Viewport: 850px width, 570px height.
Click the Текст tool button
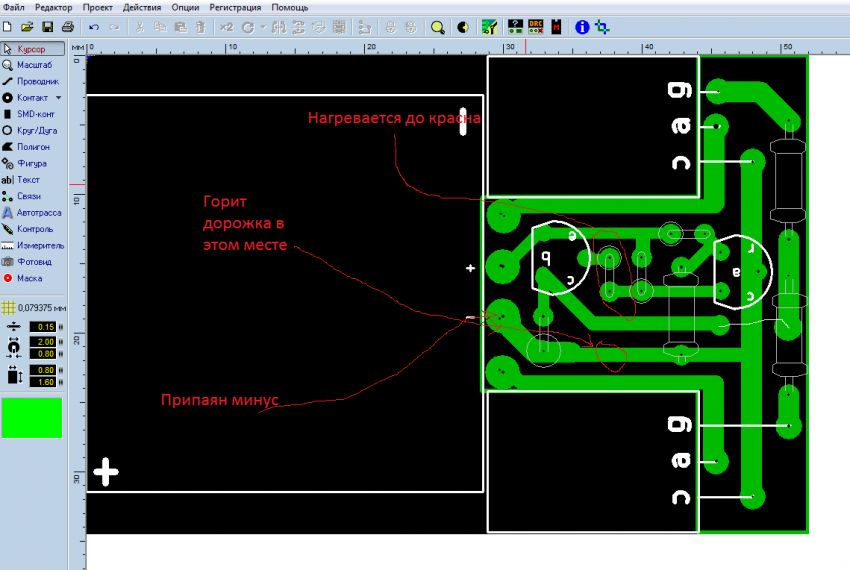(32, 179)
